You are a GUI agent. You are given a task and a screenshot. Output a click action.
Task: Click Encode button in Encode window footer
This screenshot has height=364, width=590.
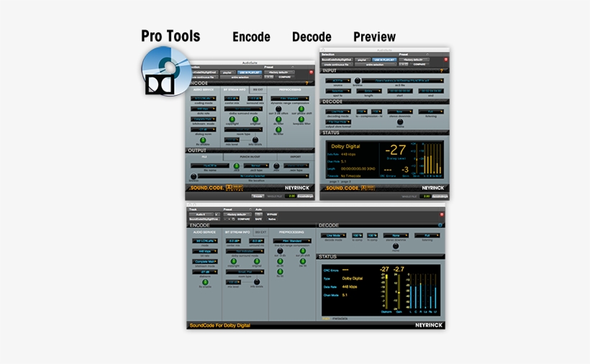[x=258, y=196]
